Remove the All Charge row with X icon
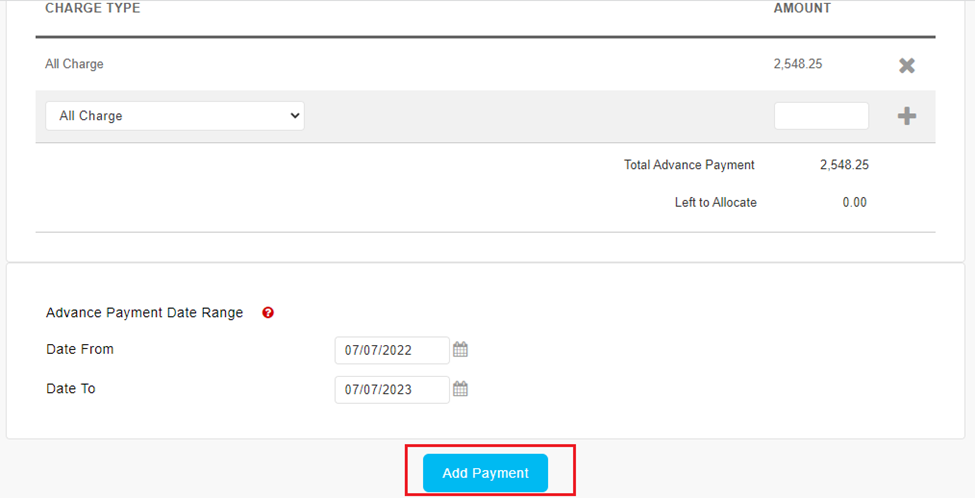Image resolution: width=975 pixels, height=498 pixels. [906, 66]
